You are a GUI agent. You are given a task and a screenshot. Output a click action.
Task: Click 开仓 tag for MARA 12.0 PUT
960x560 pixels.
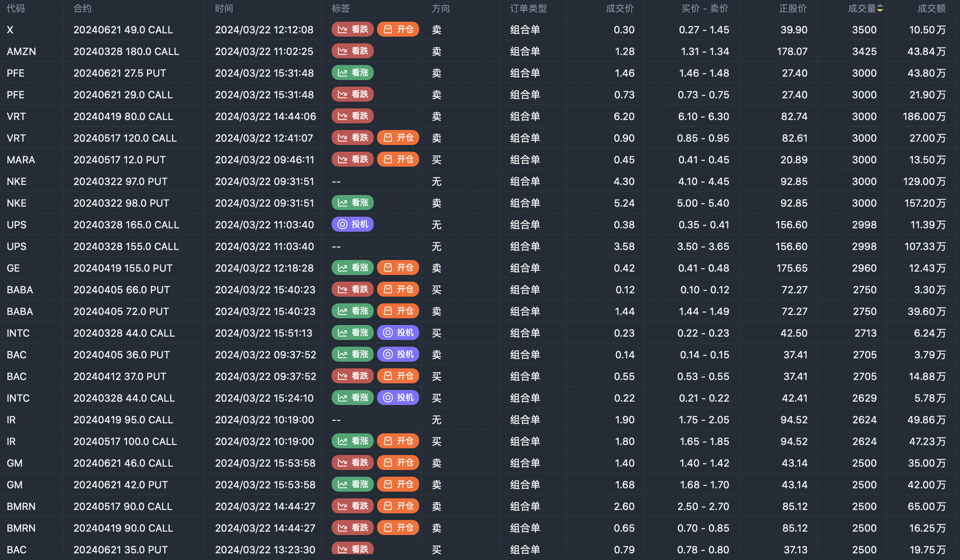click(x=398, y=159)
